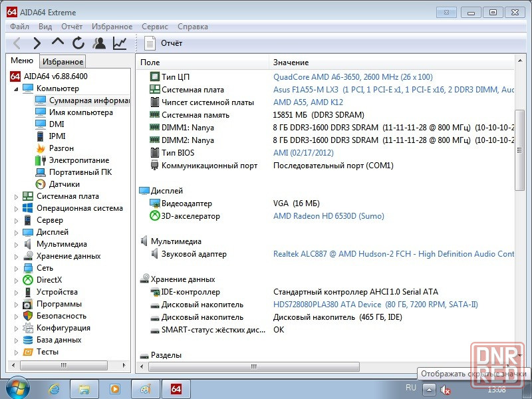Click the report pane horizontal scrollbar thumb
The image size is (532, 399).
[254, 366]
